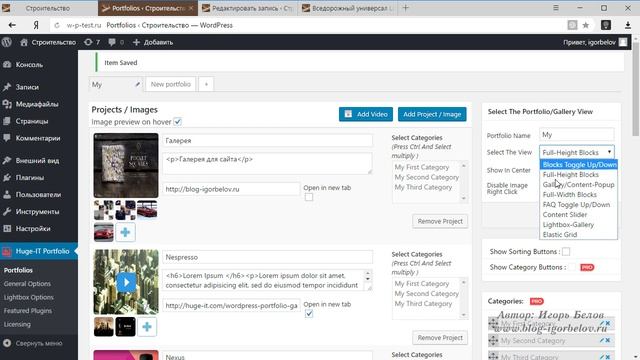Click the move handle of My Second Category
This screenshot has width=640, height=360.
coord(493,340)
